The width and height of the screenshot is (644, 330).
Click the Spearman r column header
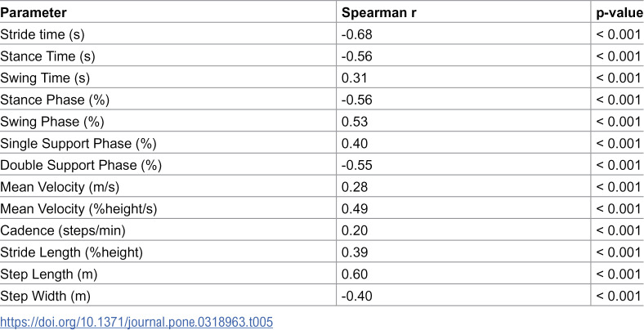pyautogui.click(x=378, y=13)
